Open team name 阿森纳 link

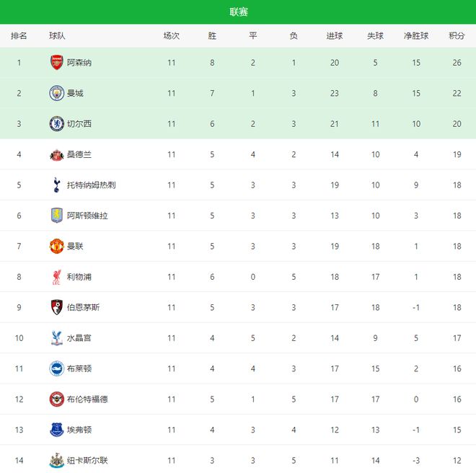pyautogui.click(x=79, y=63)
